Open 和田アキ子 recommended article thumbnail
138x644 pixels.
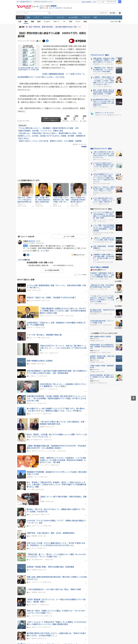pyautogui.click(x=26, y=190)
